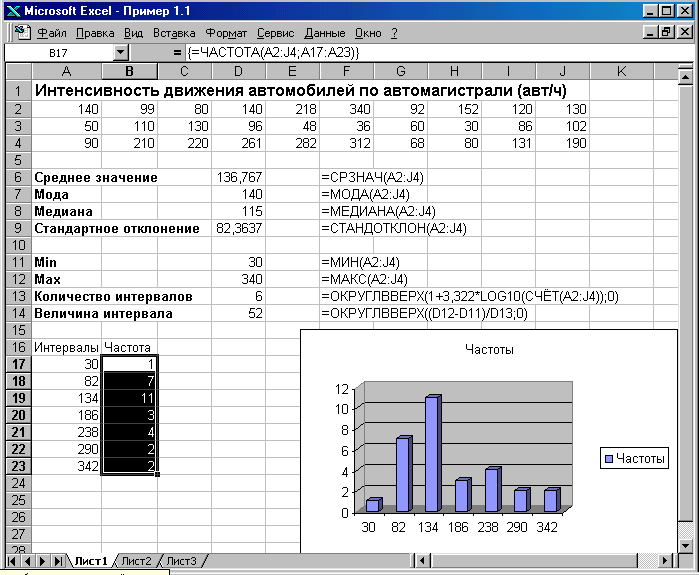
Task: Go to next sheet tab arrow
Action: tap(43, 561)
